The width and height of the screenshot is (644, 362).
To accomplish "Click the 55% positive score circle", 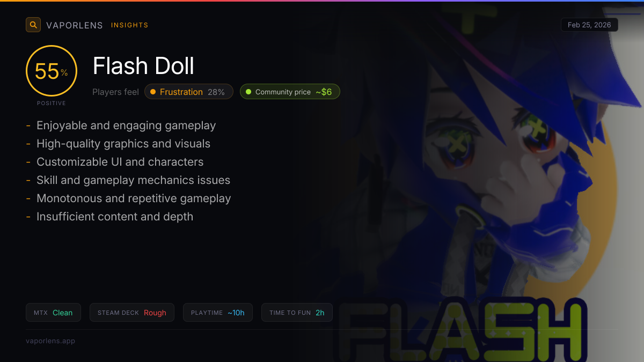I will [52, 71].
